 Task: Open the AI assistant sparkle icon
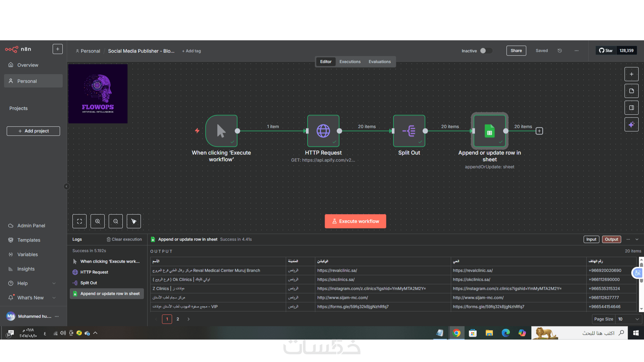631,125
